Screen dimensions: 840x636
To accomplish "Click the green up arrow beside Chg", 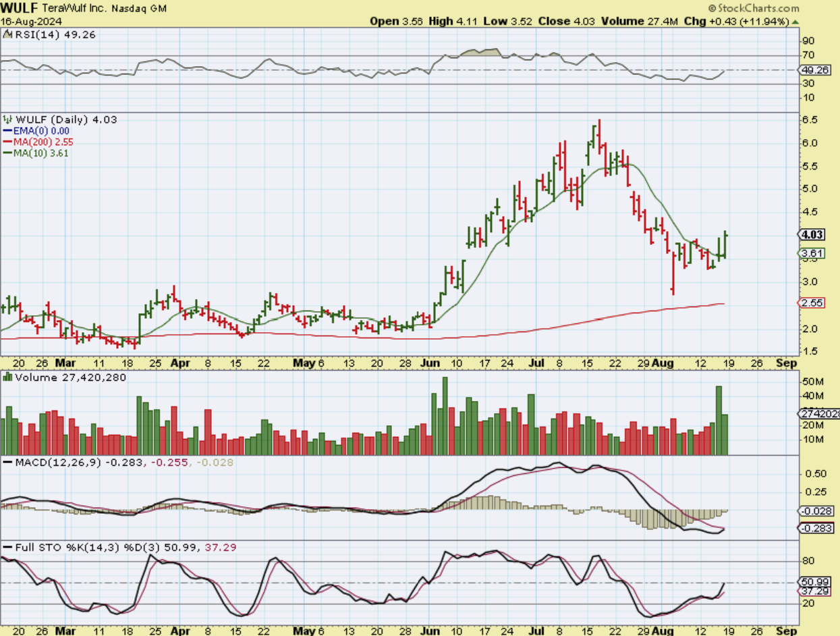I will 795,22.
